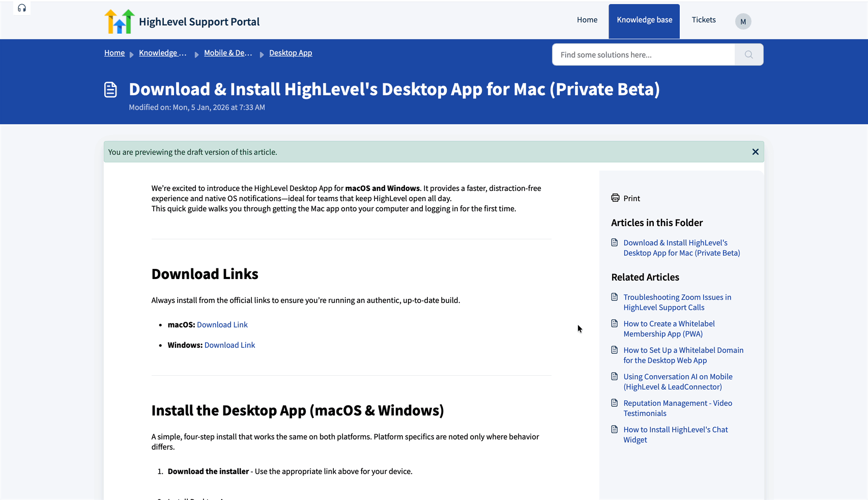The image size is (868, 500).
Task: Go to the Home nav tab
Action: click(x=587, y=20)
